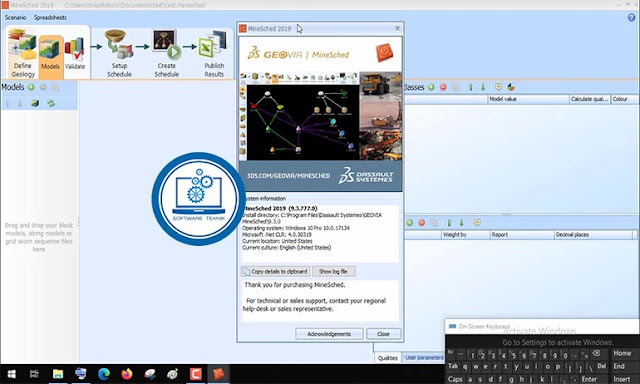Click the 3DS.COM/GEOVIA/MINESCHED banner text
The image size is (640, 384).
[x=288, y=176]
